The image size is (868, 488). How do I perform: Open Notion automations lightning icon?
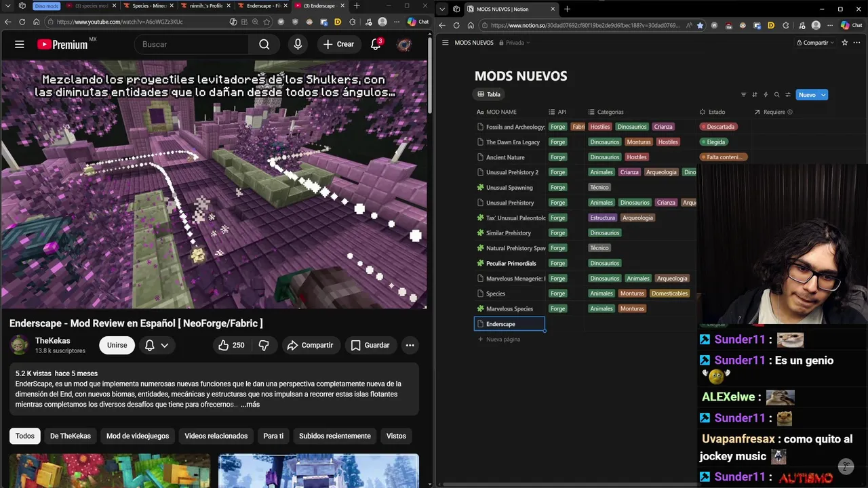pos(766,95)
